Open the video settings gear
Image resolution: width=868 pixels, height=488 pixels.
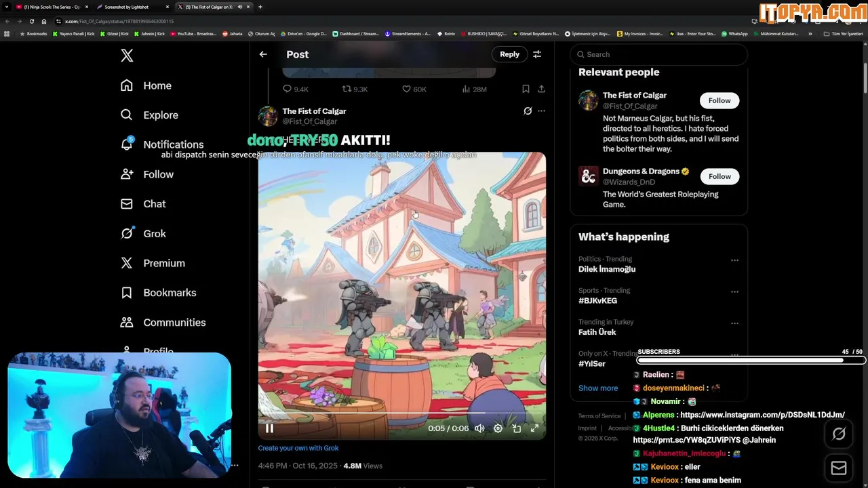498,428
